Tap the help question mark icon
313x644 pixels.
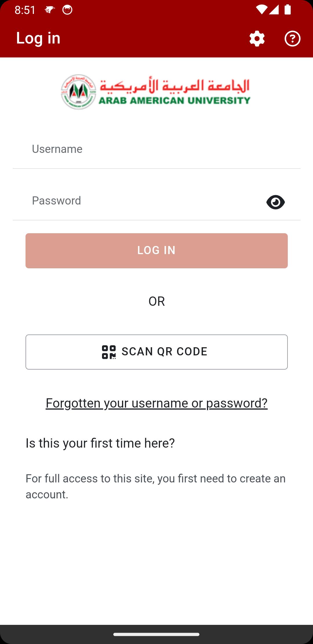coord(292,39)
